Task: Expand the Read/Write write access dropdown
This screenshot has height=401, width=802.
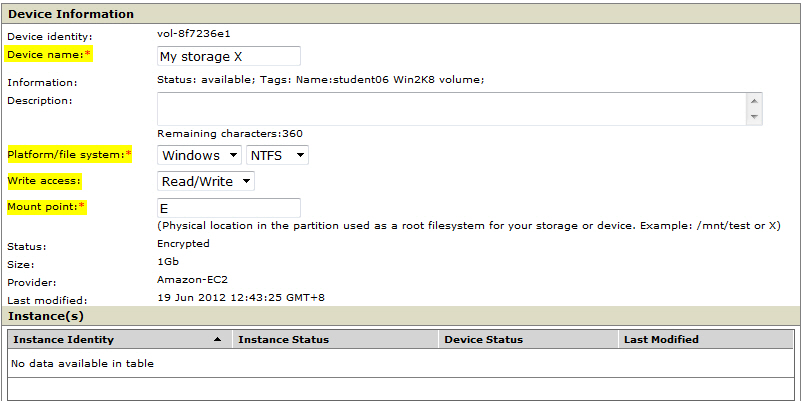Action: [x=206, y=181]
